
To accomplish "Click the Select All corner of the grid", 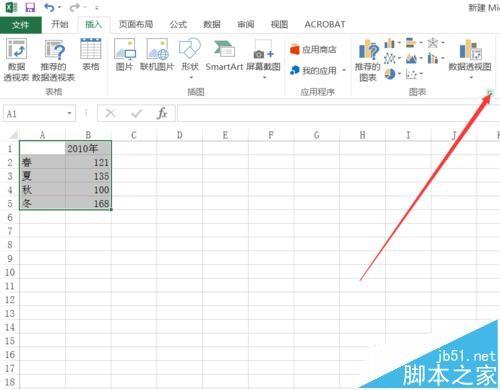I will click(x=12, y=135).
